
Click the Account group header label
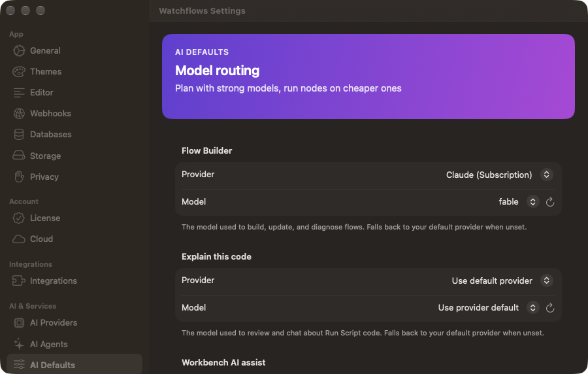pos(24,201)
